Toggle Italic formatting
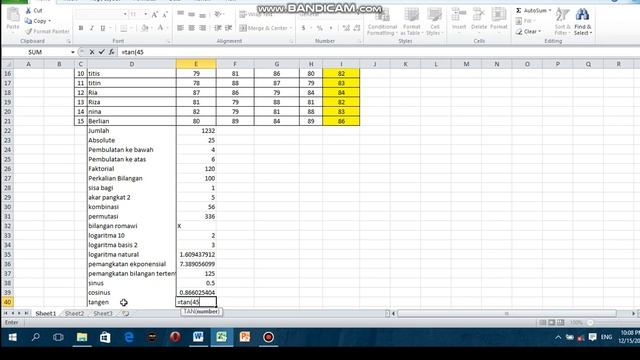Screen dimensions: 640x360 click(92, 28)
